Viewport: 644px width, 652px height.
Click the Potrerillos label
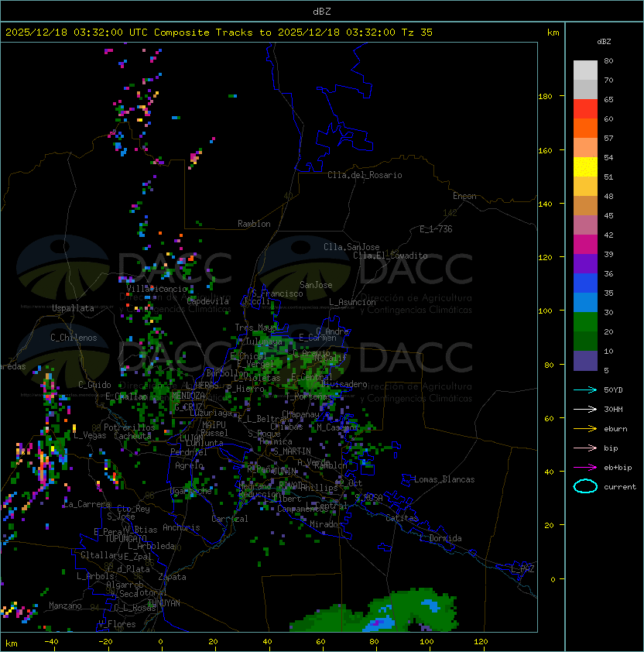pos(129,427)
